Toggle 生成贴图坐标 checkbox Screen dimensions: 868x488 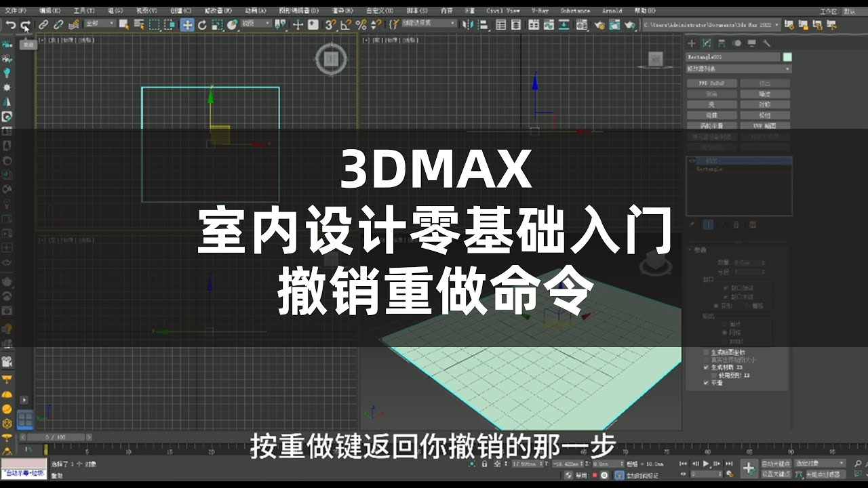(706, 352)
